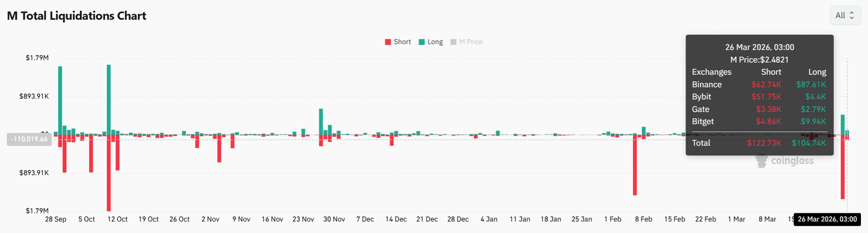Click the 26 Mar 2026, 03:00 crosshair date label
Viewport: 868px width, 233px height.
coord(827,219)
